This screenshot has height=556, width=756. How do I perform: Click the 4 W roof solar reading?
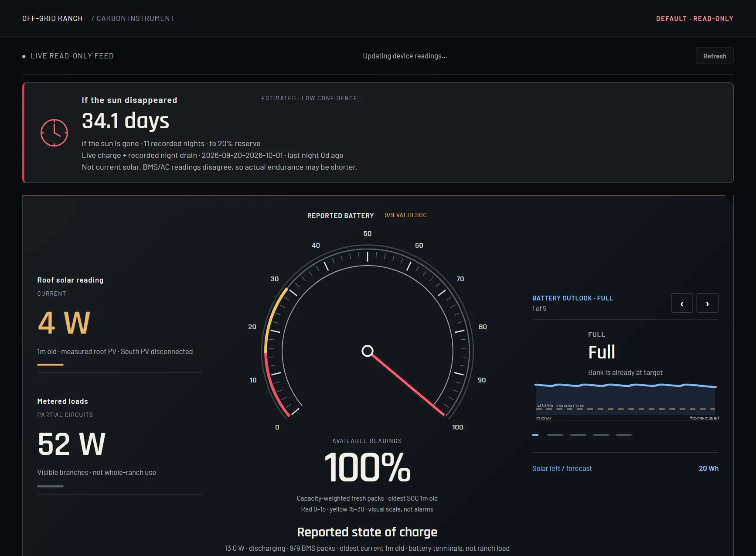click(x=64, y=323)
